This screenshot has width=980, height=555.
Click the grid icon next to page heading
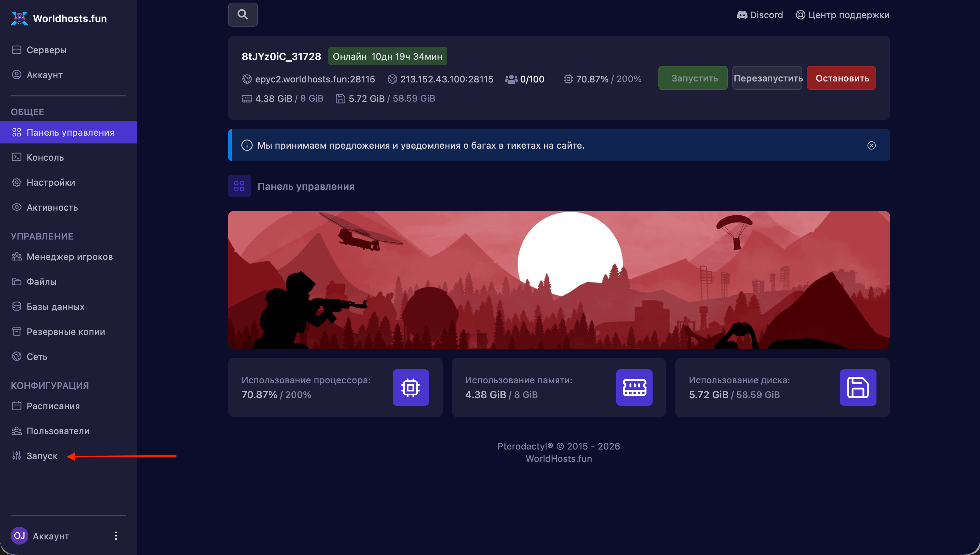[239, 186]
